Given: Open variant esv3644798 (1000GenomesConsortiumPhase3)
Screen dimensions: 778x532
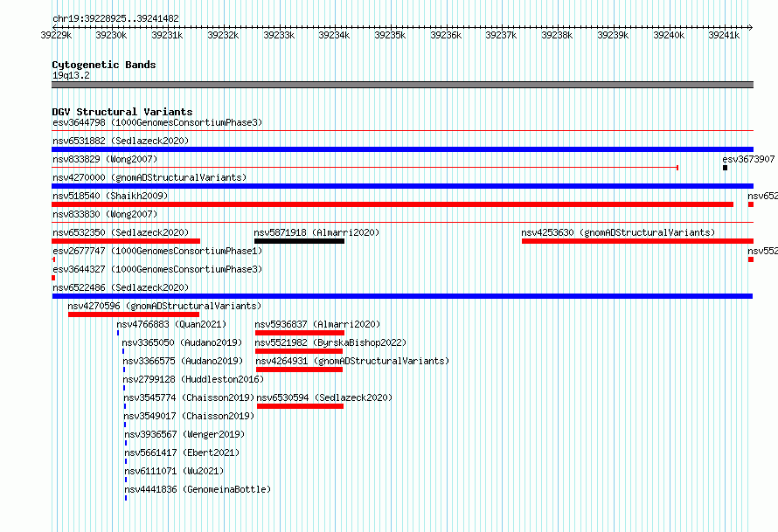Looking at the screenshot, I should 157,122.
